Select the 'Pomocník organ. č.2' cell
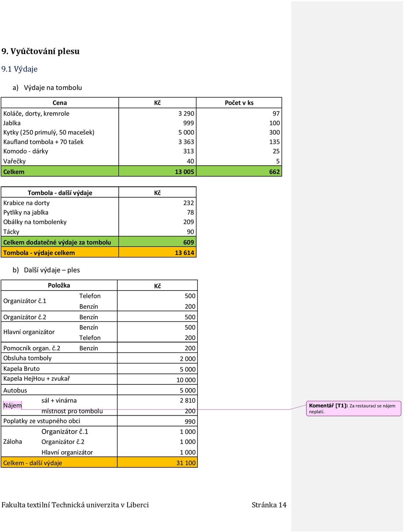404x532 pixels. coord(32,349)
